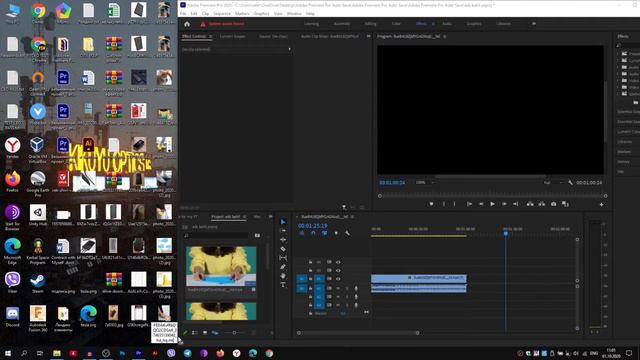The image size is (640, 360).
Task: Export frame with the camera icon
Action: pyautogui.click(x=553, y=204)
